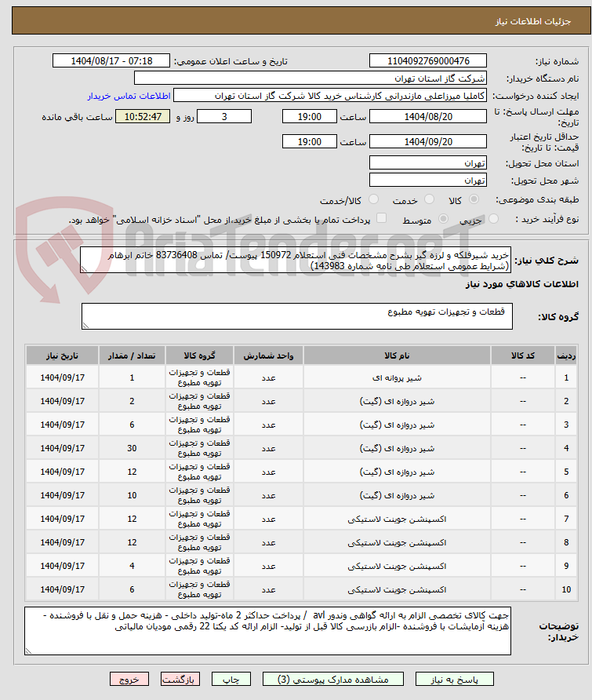Image resolution: width=592 pixels, height=700 pixels.
Task: Click the پاسخ به نیاز button
Action: [454, 680]
